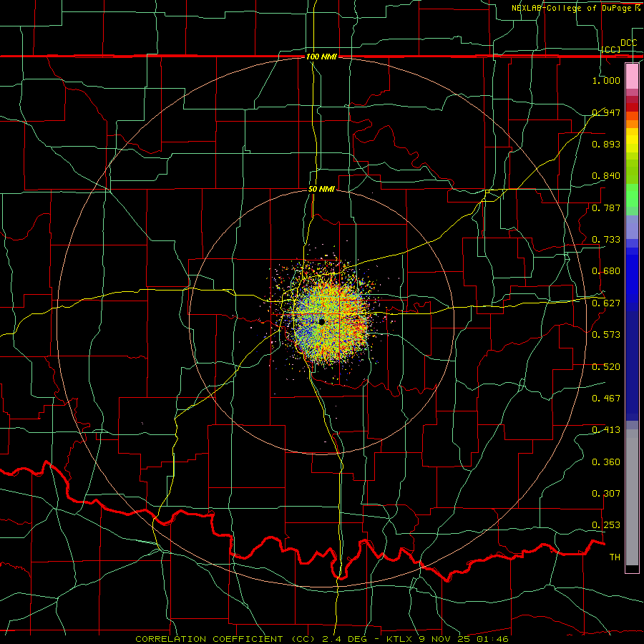Click the 0.680 legend value
Screen dimensions: 644x644
coord(606,271)
